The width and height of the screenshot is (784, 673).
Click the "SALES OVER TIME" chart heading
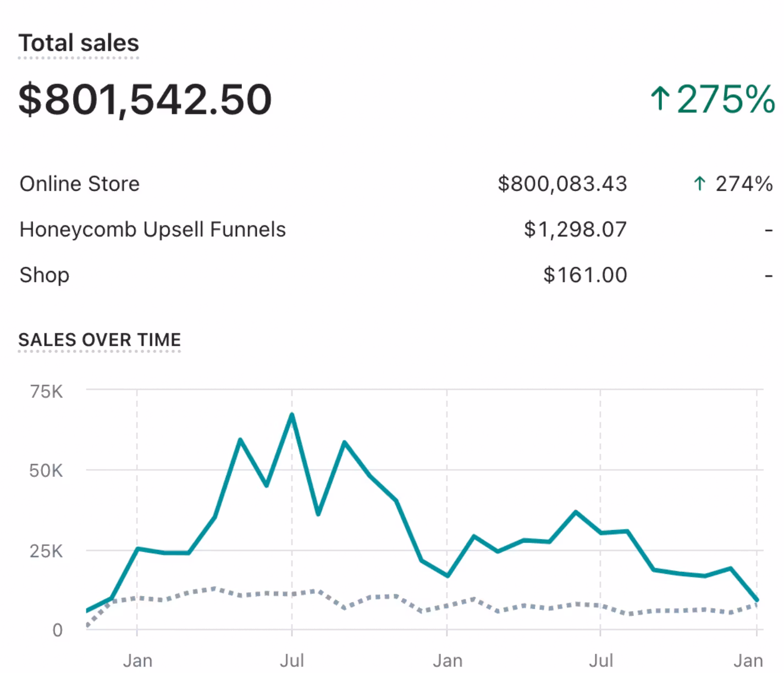(x=100, y=340)
